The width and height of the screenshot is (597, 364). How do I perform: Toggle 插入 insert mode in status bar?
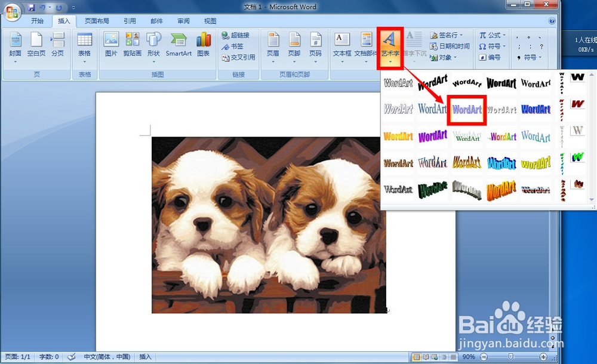145,357
